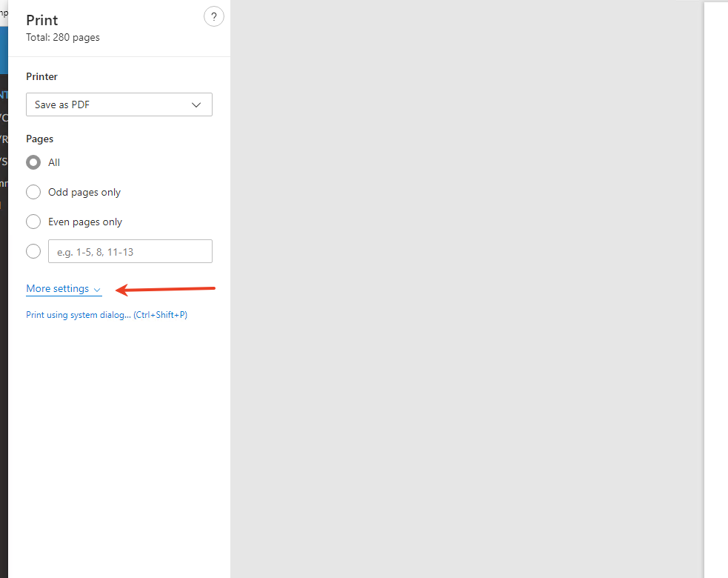Image resolution: width=728 pixels, height=578 pixels.
Task: Click the "Even pages only" label text
Action: click(85, 222)
